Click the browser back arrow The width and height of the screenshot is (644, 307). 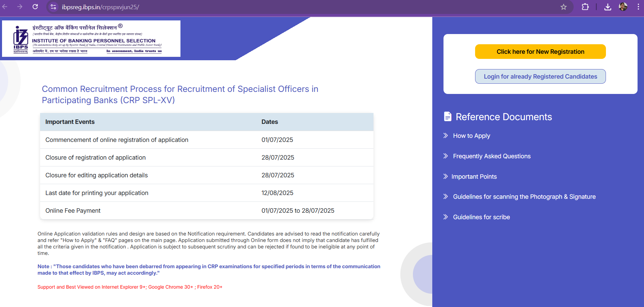pyautogui.click(x=5, y=7)
